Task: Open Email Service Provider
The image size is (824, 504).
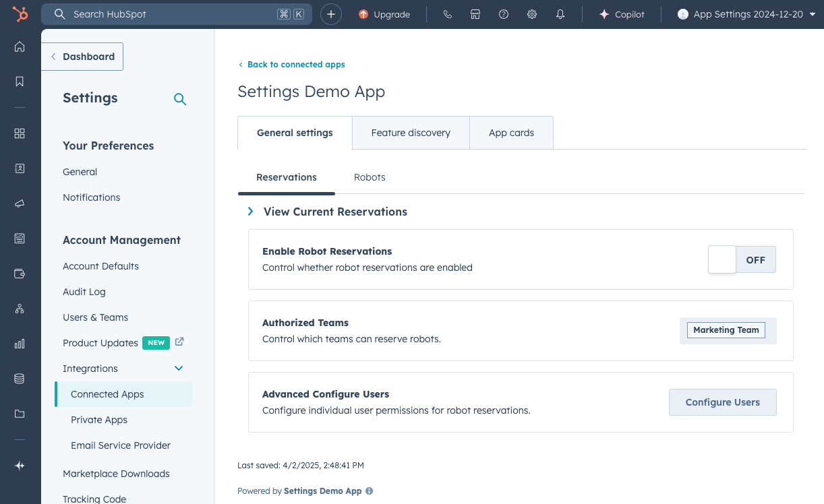Action: tap(121, 445)
